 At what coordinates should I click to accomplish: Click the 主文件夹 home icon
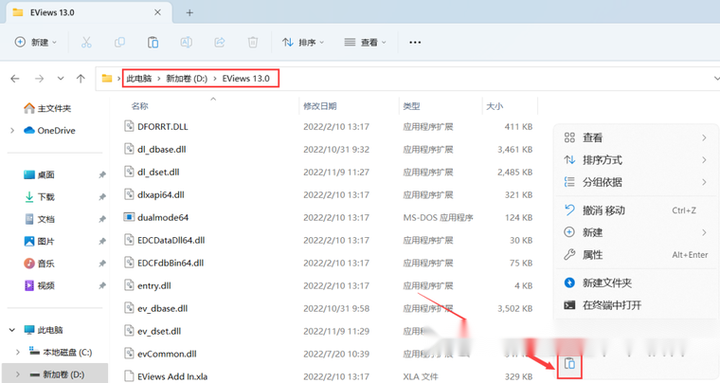click(x=29, y=108)
